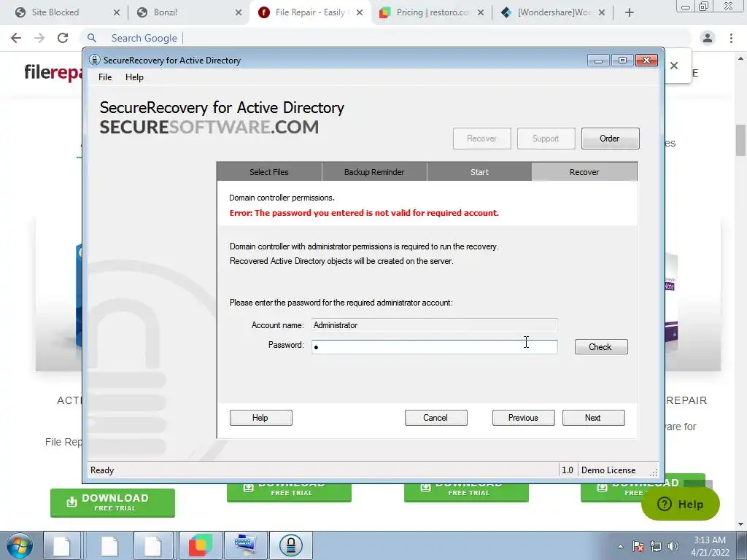Click the Support button

point(546,139)
